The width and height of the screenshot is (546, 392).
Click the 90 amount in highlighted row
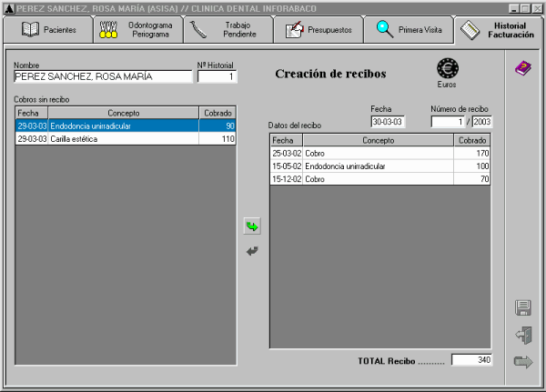pos(230,126)
